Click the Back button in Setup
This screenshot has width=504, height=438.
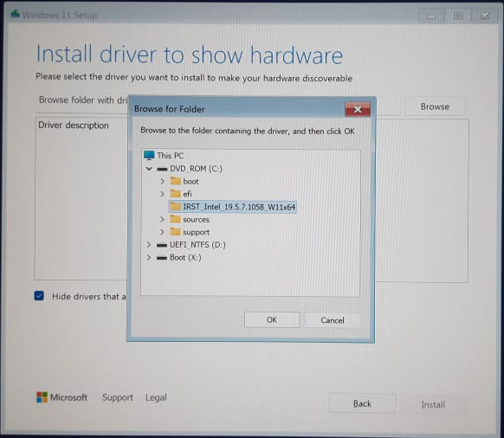pos(362,403)
